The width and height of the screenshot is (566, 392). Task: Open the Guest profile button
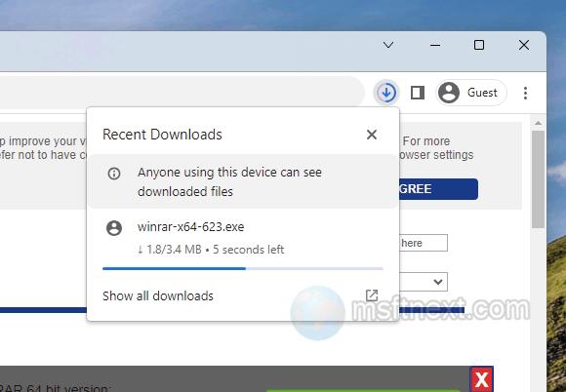[x=470, y=93]
